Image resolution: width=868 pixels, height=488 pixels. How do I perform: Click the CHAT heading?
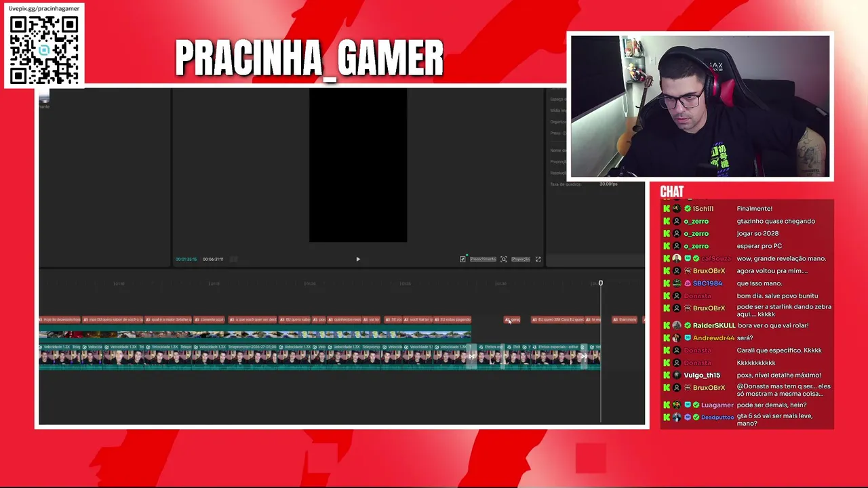tap(672, 192)
